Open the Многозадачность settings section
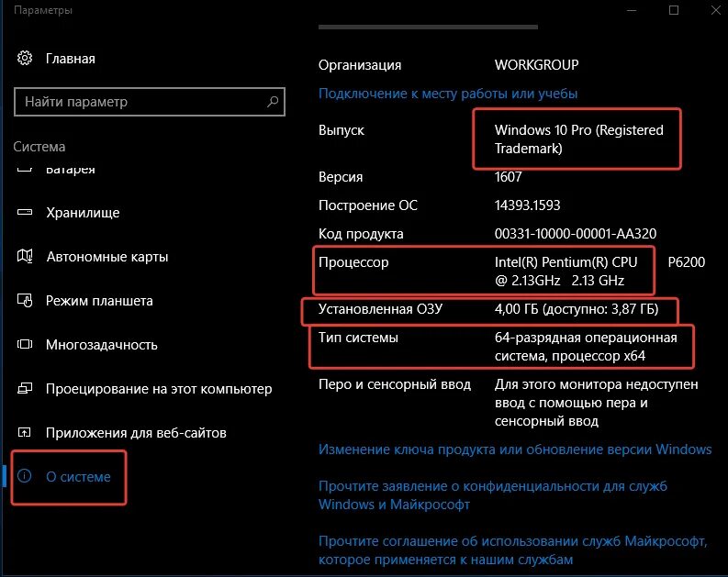728x577 pixels. [x=102, y=345]
